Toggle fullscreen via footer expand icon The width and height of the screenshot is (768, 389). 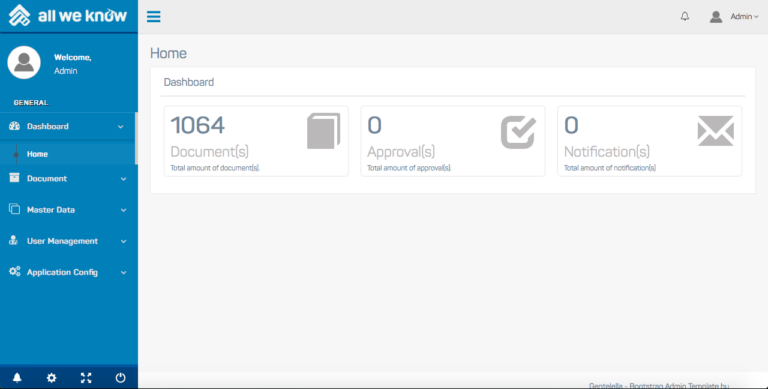86,378
